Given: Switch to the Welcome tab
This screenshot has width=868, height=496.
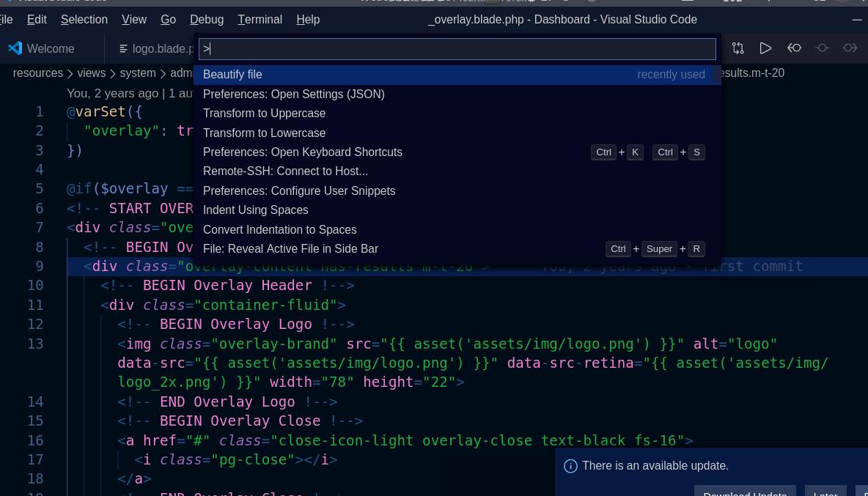Looking at the screenshot, I should (x=51, y=49).
